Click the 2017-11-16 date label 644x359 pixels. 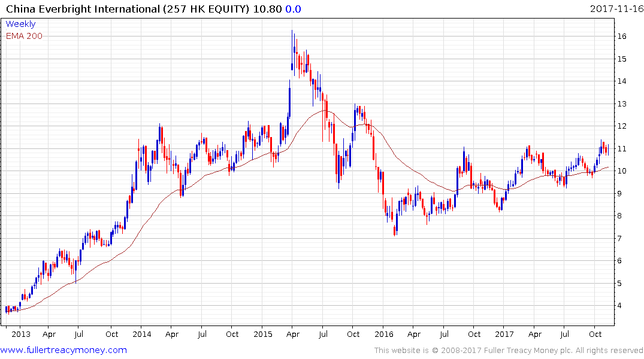pos(616,8)
